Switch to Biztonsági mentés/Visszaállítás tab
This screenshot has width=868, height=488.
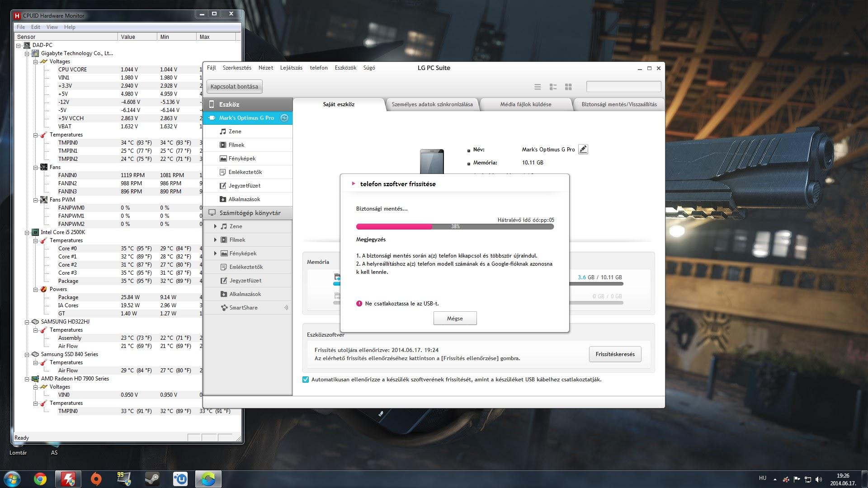click(619, 104)
